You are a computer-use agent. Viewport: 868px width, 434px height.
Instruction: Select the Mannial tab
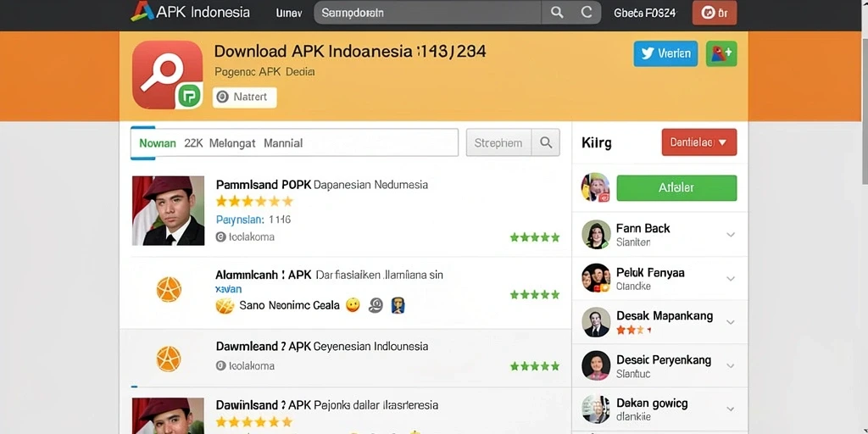coord(283,143)
